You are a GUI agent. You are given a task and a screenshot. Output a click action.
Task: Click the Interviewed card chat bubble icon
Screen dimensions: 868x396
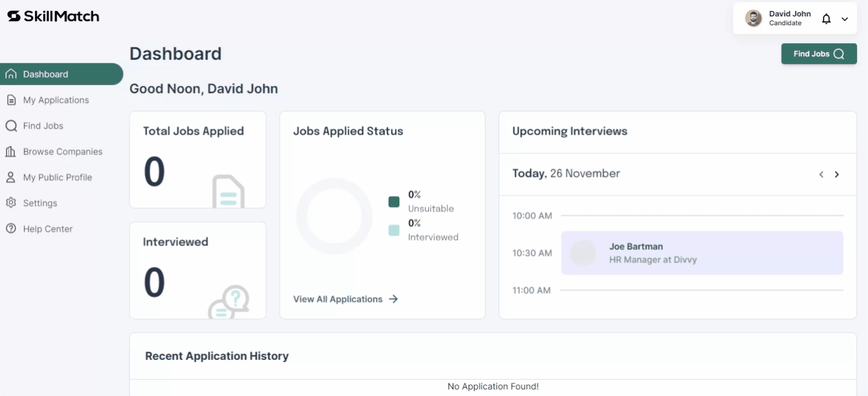click(229, 301)
